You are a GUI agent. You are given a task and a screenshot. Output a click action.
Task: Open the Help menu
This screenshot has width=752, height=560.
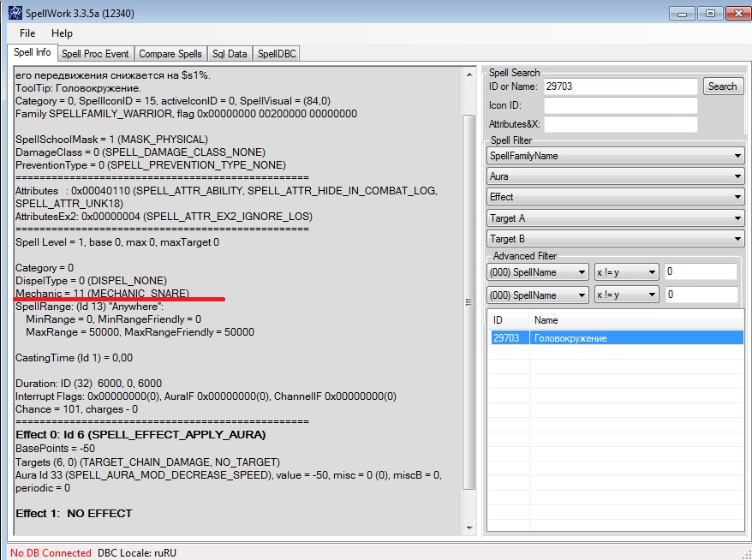[x=62, y=33]
